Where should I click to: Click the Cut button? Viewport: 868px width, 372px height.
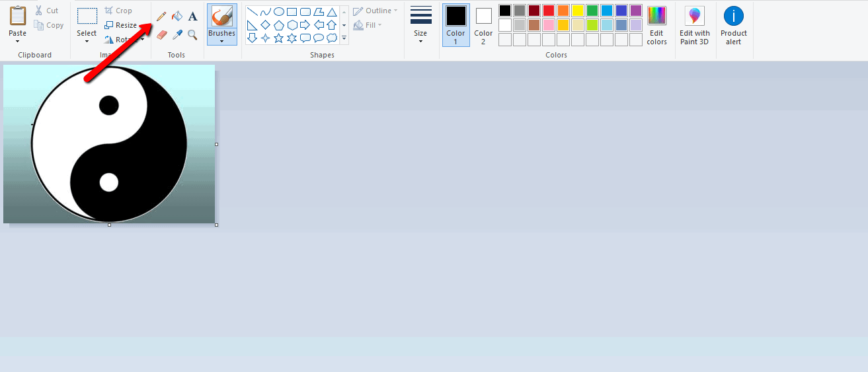48,11
